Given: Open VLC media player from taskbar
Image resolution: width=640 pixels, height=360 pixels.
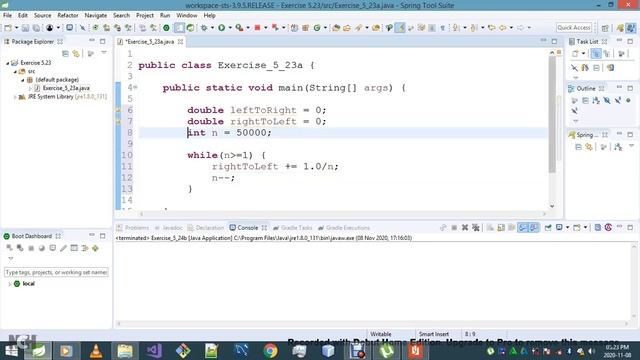Looking at the screenshot, I should 96,351.
